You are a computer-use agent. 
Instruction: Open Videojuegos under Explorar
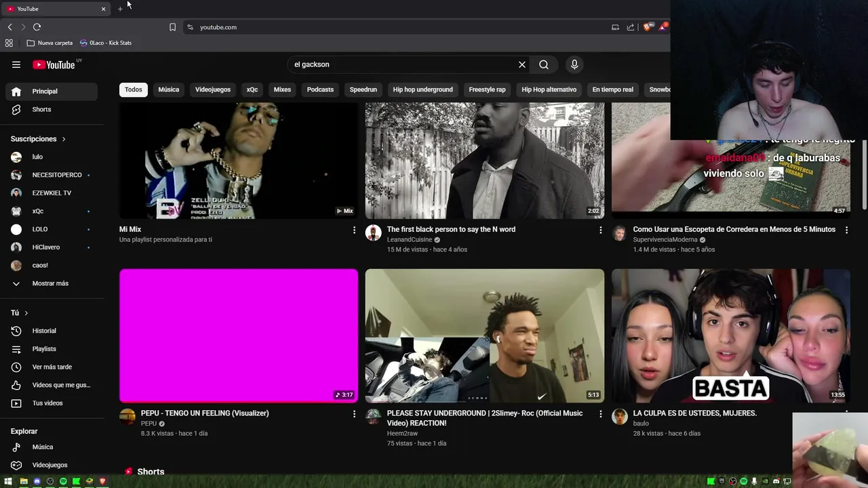point(52,465)
